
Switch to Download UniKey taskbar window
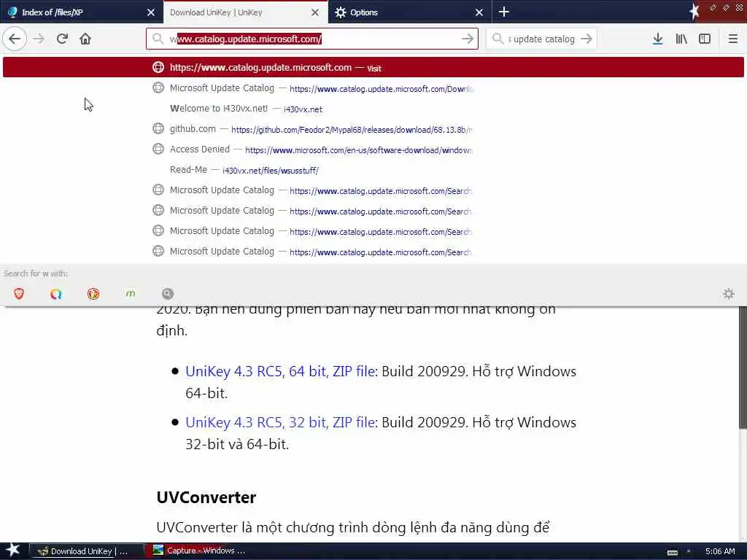tap(87, 551)
